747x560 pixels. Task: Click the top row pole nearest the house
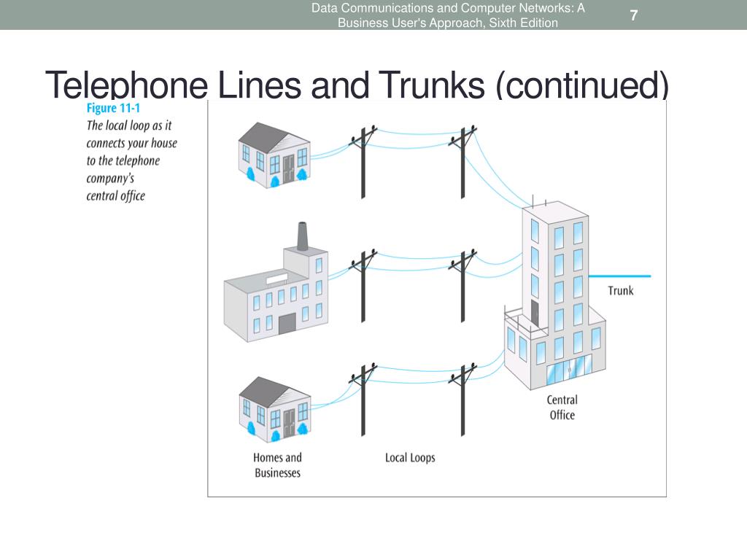point(363,162)
